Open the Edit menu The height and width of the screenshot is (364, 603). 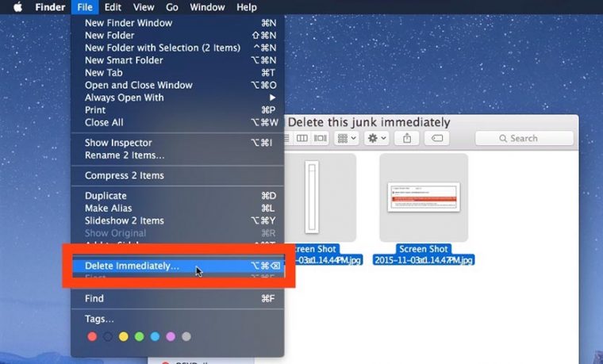tap(113, 7)
